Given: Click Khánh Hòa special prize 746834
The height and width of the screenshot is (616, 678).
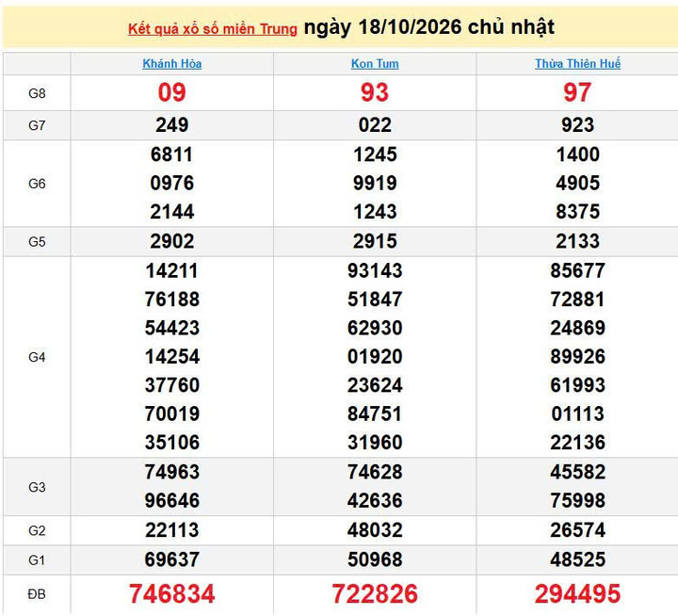Looking at the screenshot, I should click(172, 593).
